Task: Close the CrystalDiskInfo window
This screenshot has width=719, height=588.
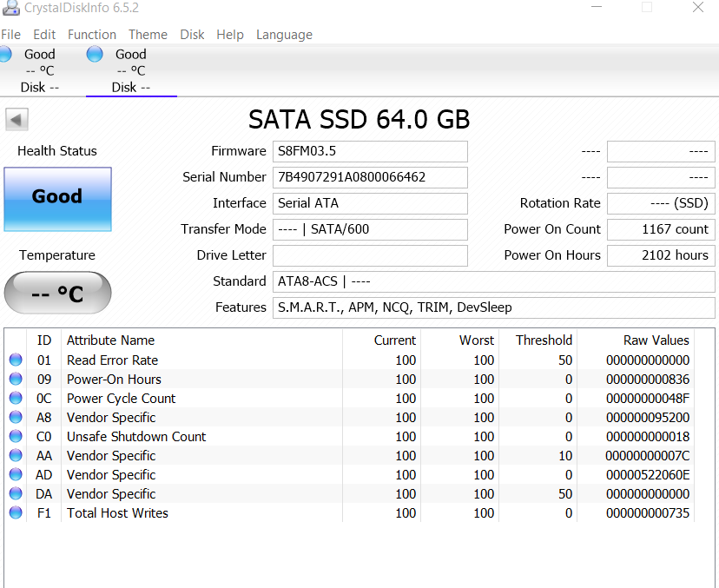Action: 698,7
